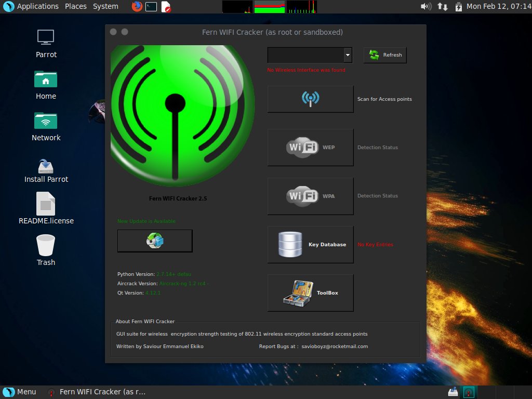This screenshot has width=532, height=399.
Task: Click the 'New Update is Available' text
Action: pos(147,221)
